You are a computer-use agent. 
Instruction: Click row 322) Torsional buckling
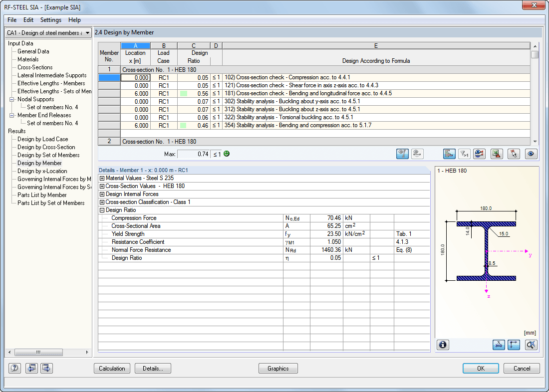(314, 118)
